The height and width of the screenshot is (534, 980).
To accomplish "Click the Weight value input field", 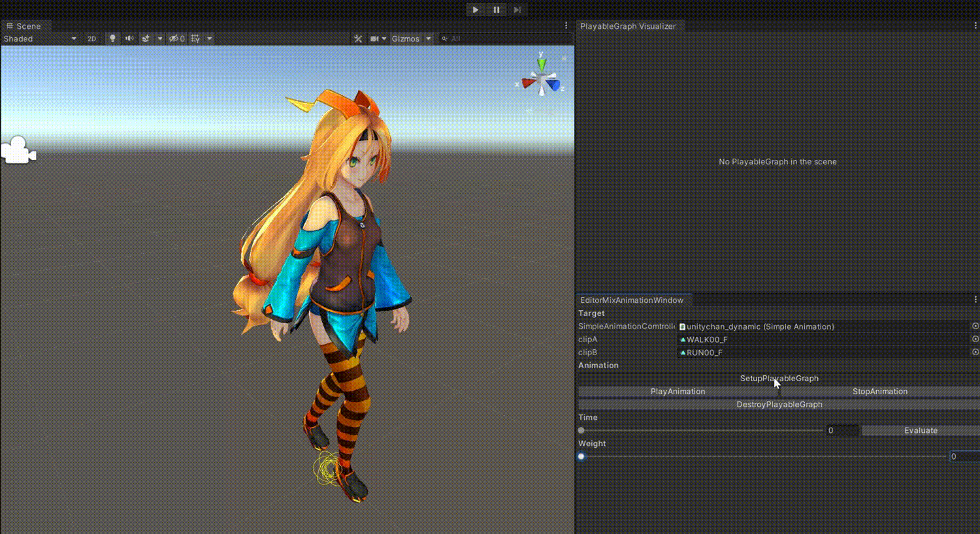I will click(964, 456).
